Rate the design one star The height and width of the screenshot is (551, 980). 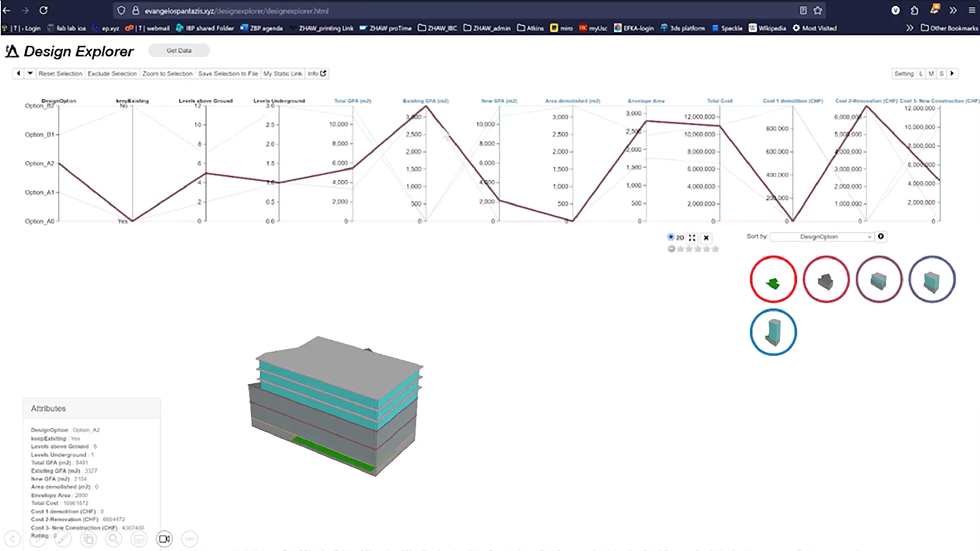680,249
